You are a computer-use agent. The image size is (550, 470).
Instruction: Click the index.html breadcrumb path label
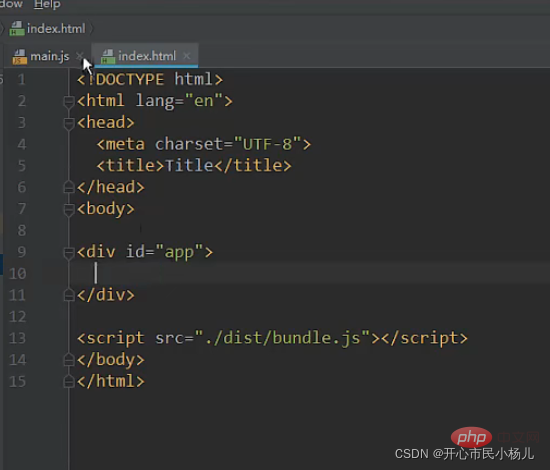point(56,28)
